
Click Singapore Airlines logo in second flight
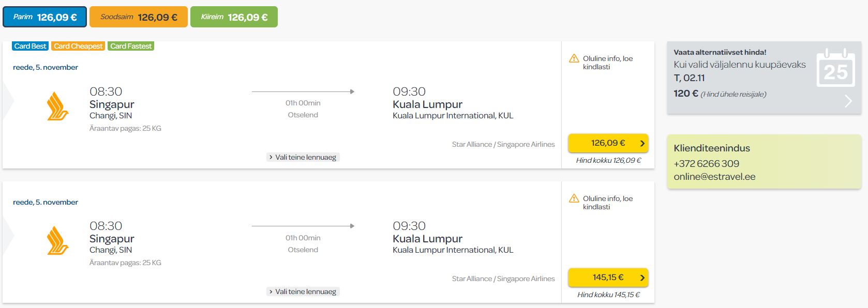pyautogui.click(x=57, y=241)
